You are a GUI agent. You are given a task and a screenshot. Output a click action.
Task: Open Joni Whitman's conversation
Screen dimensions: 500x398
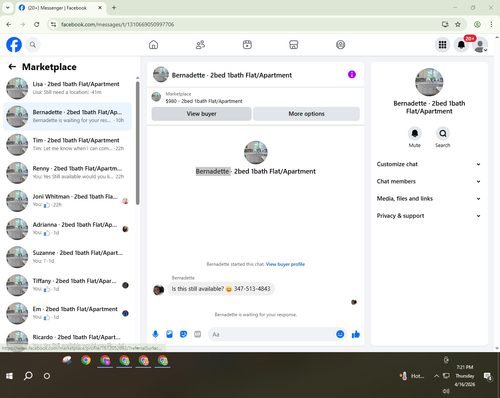[67, 201]
